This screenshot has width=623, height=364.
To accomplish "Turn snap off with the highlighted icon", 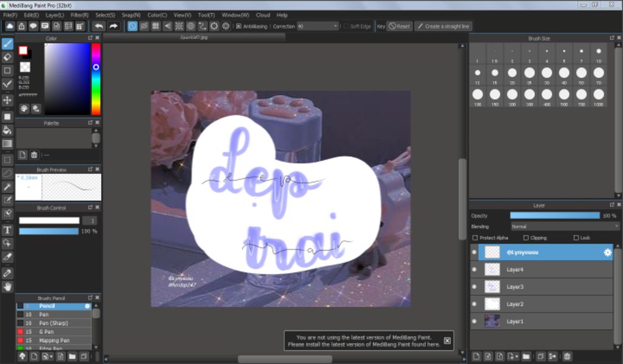I will pyautogui.click(x=132, y=26).
